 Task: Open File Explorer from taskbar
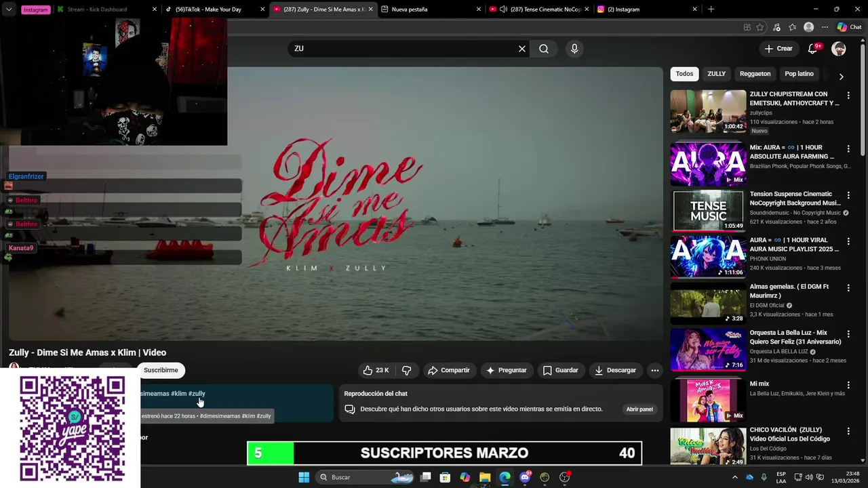click(485, 477)
